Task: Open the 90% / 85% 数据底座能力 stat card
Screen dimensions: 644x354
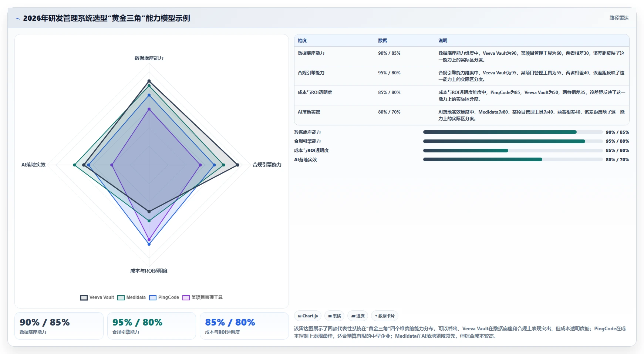Action: (x=59, y=326)
